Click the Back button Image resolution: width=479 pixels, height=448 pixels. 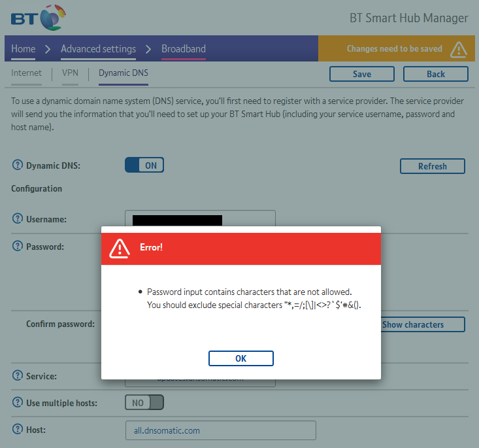(x=435, y=74)
